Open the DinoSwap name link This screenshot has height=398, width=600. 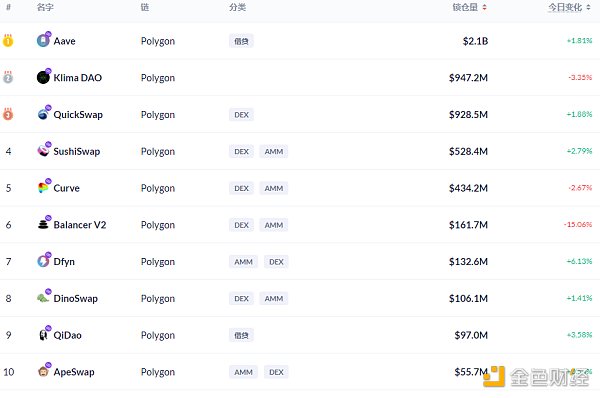pos(75,298)
